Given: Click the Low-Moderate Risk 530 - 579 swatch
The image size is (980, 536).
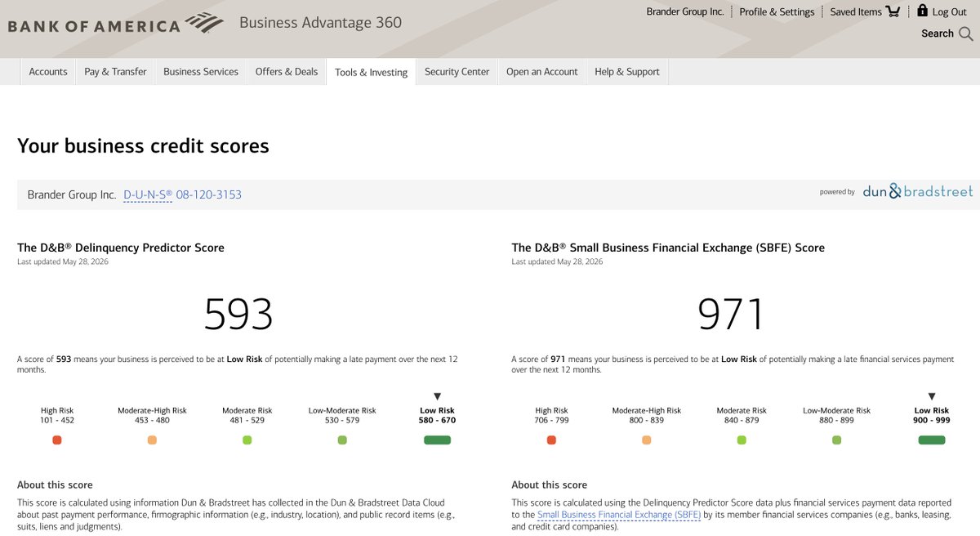Looking at the screenshot, I should (x=342, y=440).
